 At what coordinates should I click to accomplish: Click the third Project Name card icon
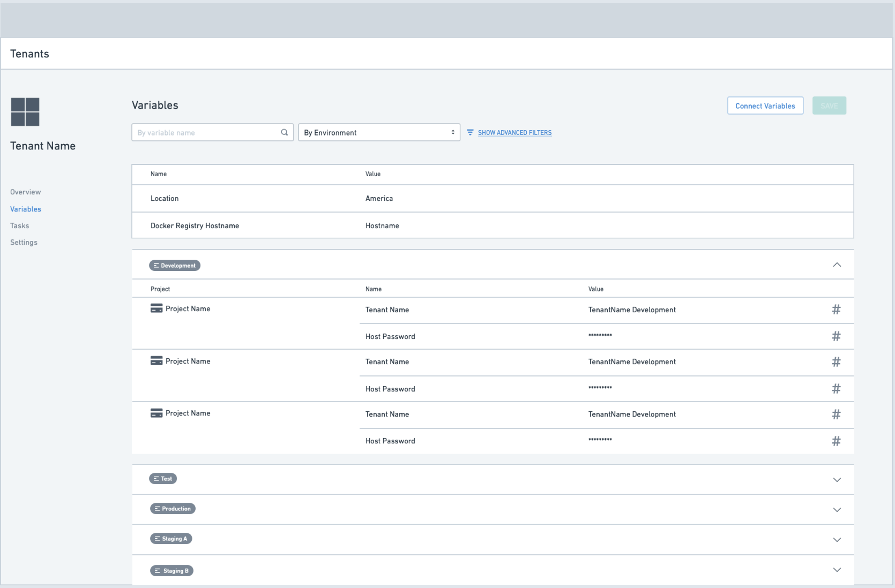point(156,413)
